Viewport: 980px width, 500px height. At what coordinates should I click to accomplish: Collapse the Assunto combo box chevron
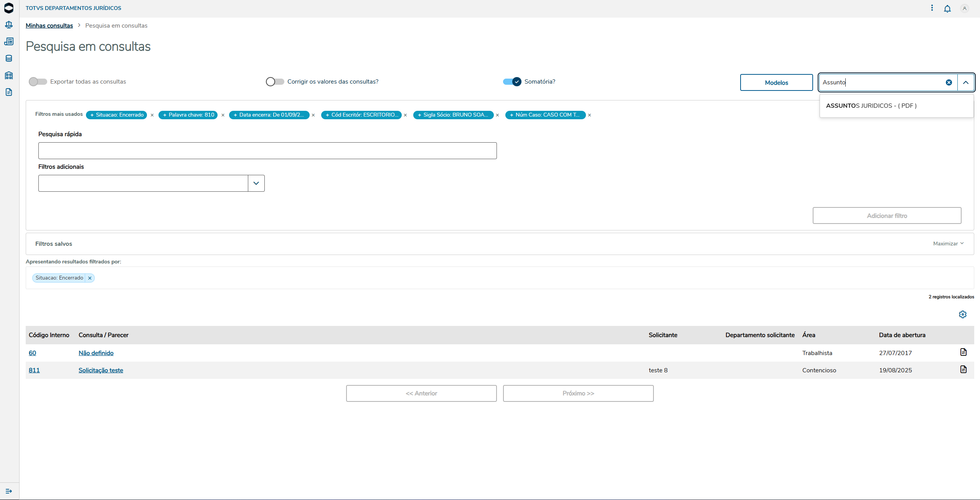point(965,82)
